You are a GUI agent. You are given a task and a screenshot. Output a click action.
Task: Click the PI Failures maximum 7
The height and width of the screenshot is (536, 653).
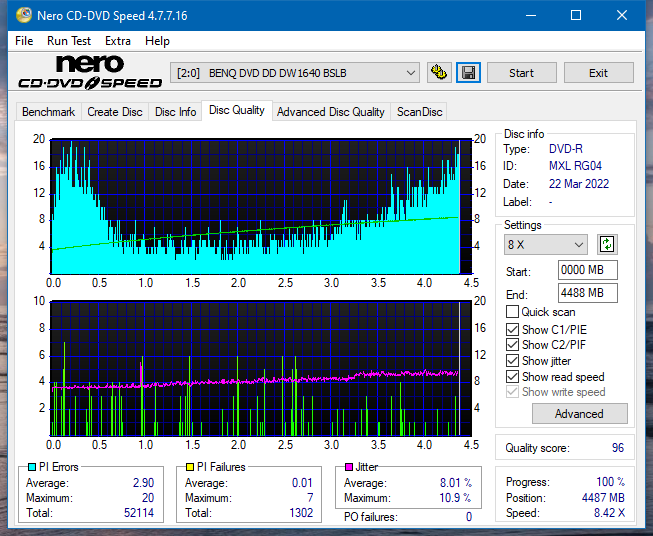coord(310,498)
